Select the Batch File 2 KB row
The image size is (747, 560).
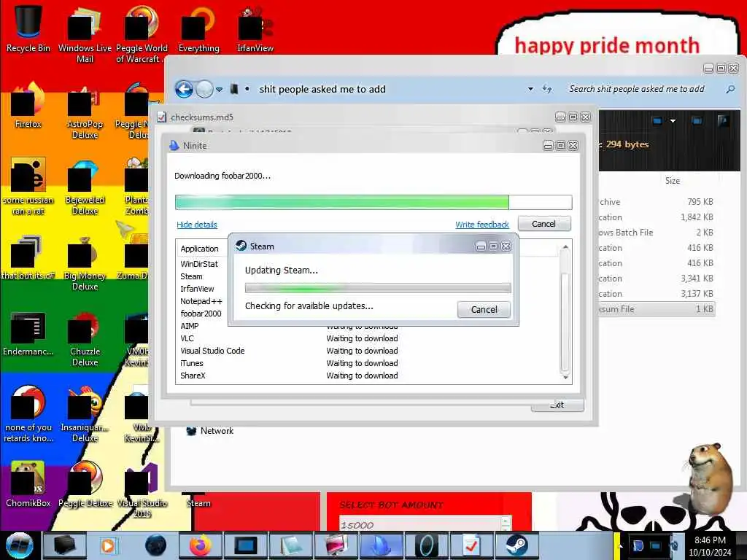657,233
